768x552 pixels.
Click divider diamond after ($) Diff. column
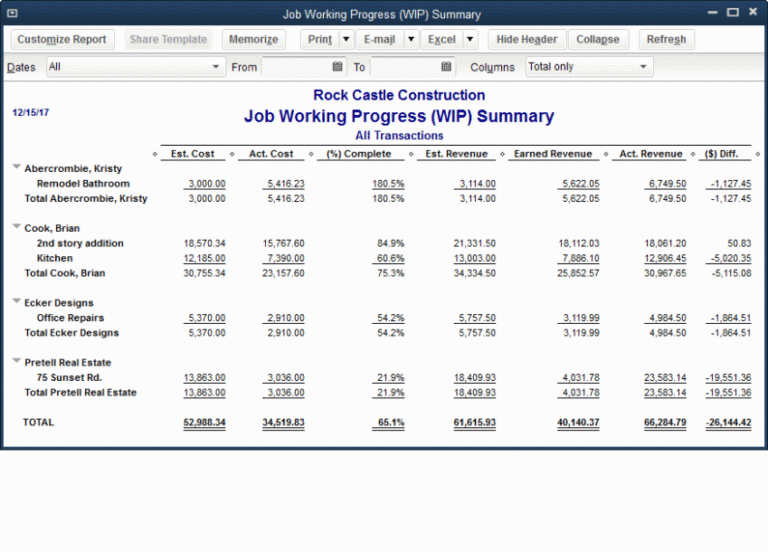coord(758,154)
